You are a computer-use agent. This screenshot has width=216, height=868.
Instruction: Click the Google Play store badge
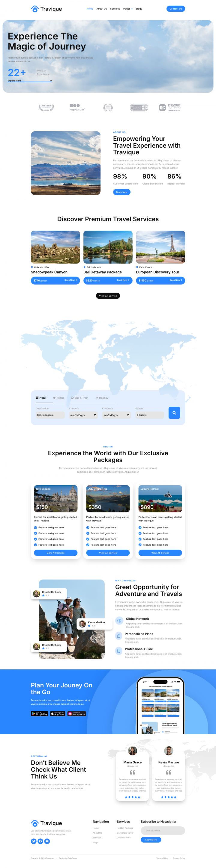[x=40, y=714]
